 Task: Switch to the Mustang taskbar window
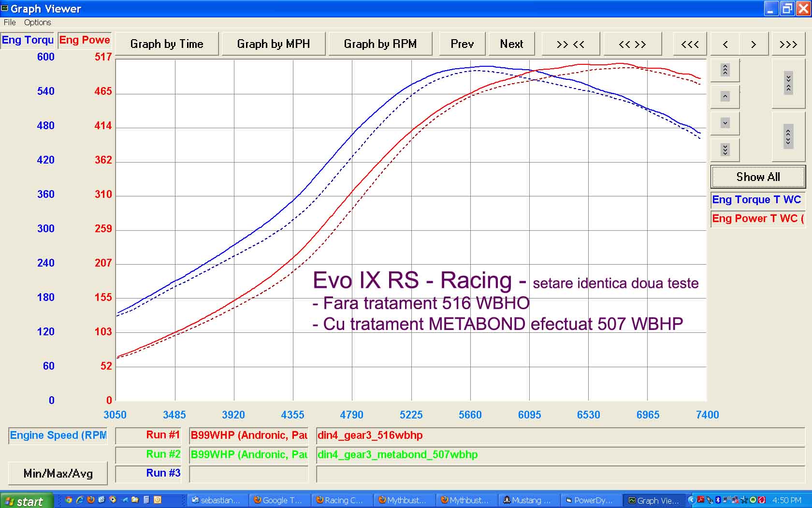529,500
